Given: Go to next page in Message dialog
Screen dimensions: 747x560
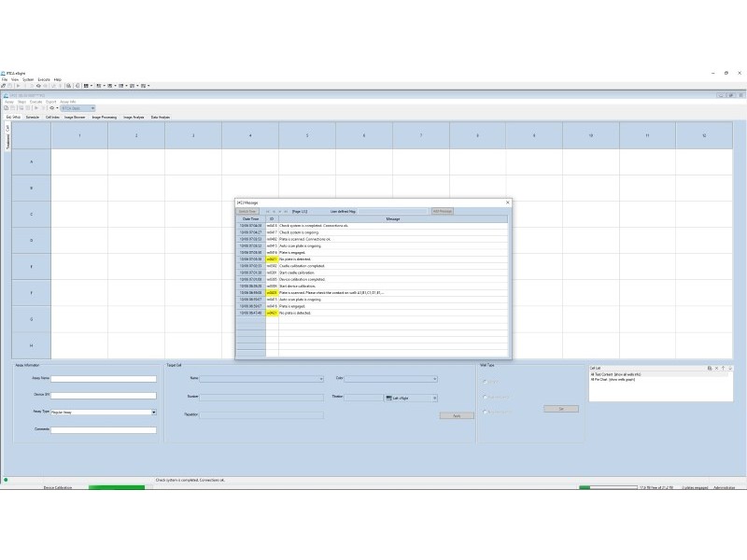Looking at the screenshot, I should coord(280,212).
